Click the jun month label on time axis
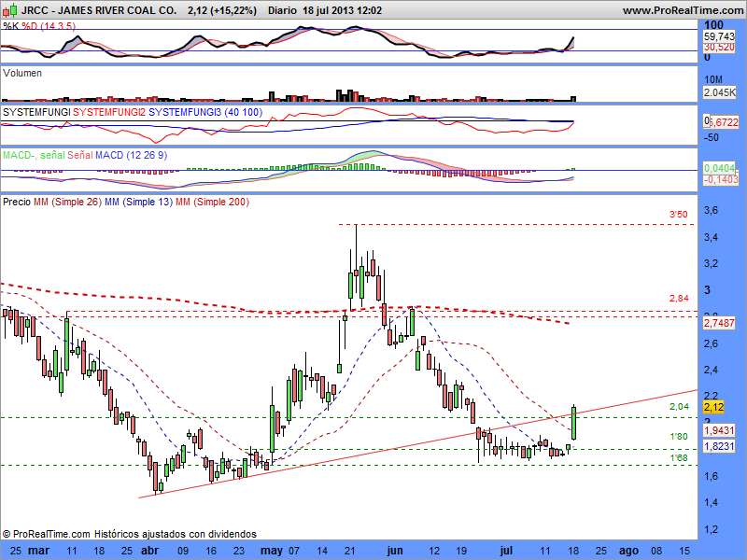 pyautogui.click(x=395, y=551)
